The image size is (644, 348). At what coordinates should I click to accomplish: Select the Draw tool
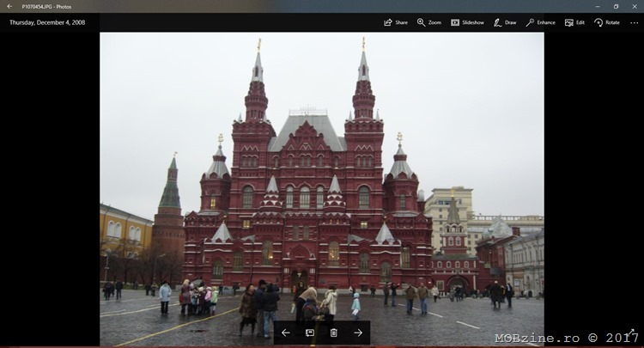(504, 22)
